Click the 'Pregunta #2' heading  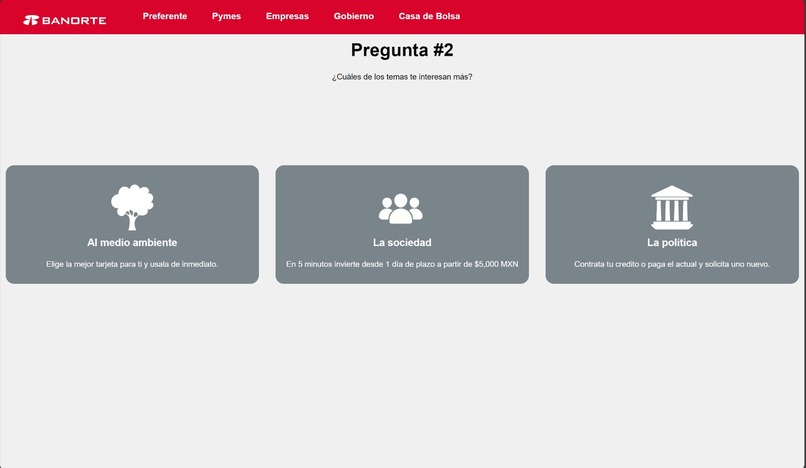[x=402, y=50]
